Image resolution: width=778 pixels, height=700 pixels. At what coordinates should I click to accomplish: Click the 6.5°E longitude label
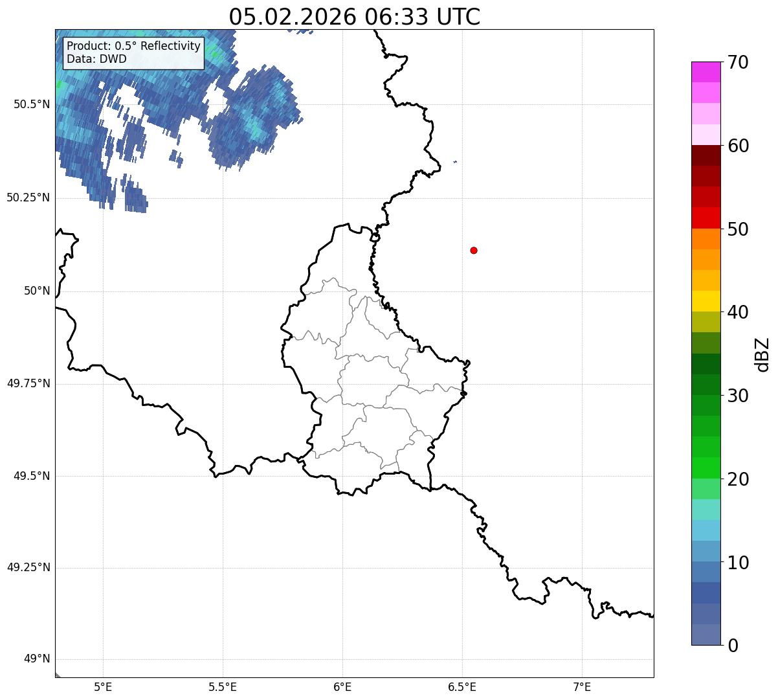[x=462, y=687]
